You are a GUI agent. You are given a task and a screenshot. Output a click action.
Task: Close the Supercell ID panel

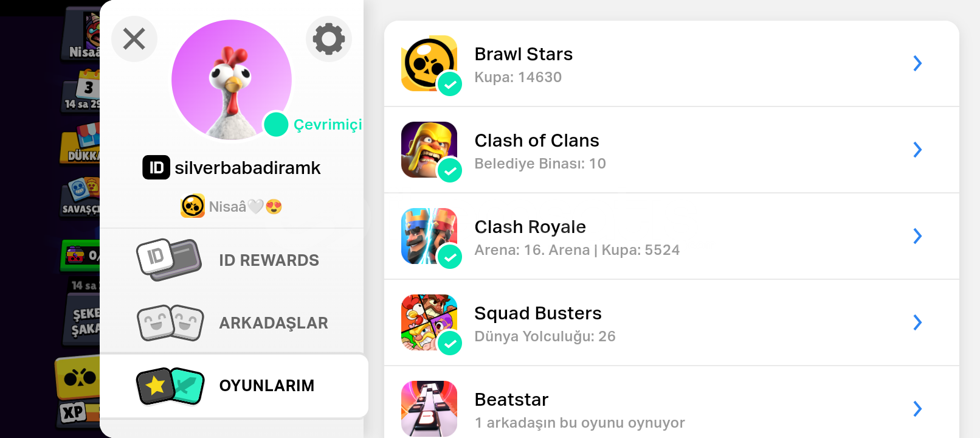pyautogui.click(x=134, y=39)
